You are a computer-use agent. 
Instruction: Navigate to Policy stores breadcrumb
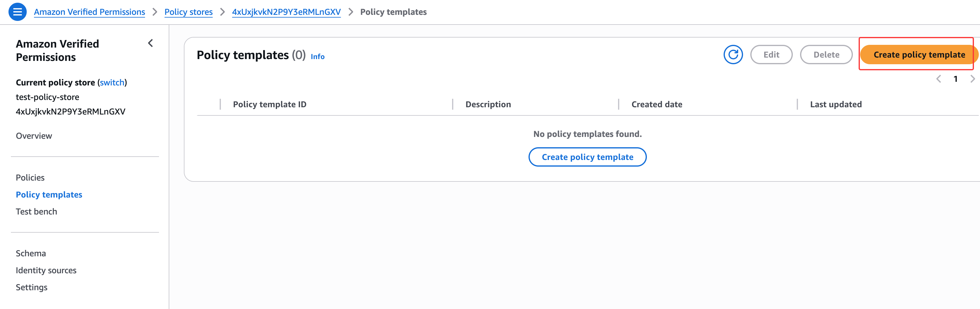pos(188,12)
